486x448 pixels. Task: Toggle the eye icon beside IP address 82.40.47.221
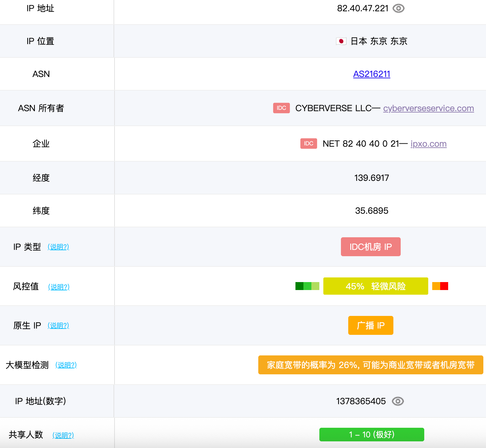pos(398,8)
